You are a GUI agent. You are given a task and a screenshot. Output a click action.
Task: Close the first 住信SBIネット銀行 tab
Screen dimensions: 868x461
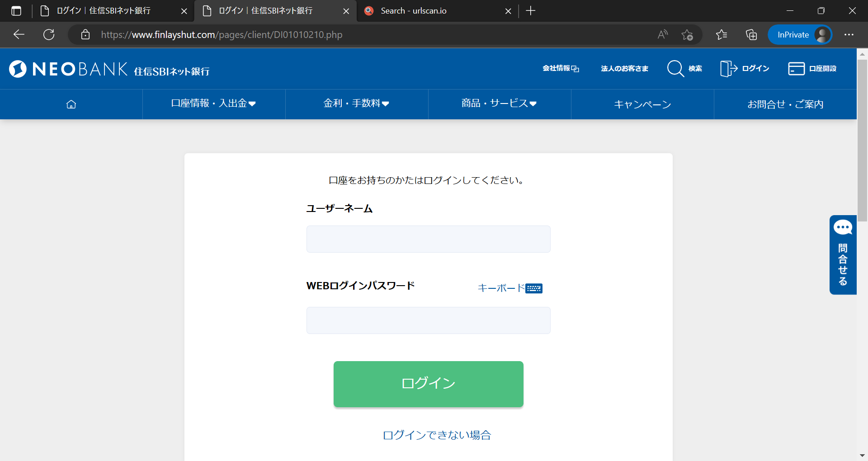(x=184, y=11)
